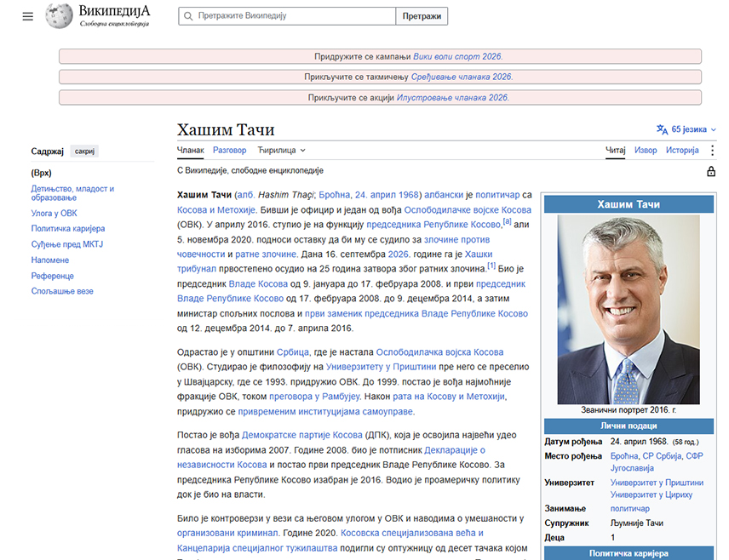Open the Србица municipality link

click(293, 352)
